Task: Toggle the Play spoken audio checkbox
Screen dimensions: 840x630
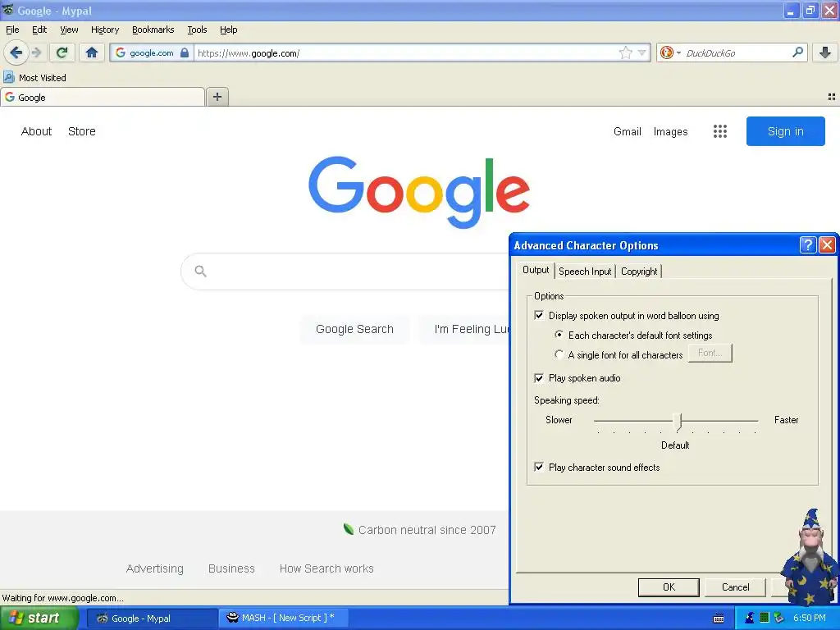Action: [x=539, y=378]
